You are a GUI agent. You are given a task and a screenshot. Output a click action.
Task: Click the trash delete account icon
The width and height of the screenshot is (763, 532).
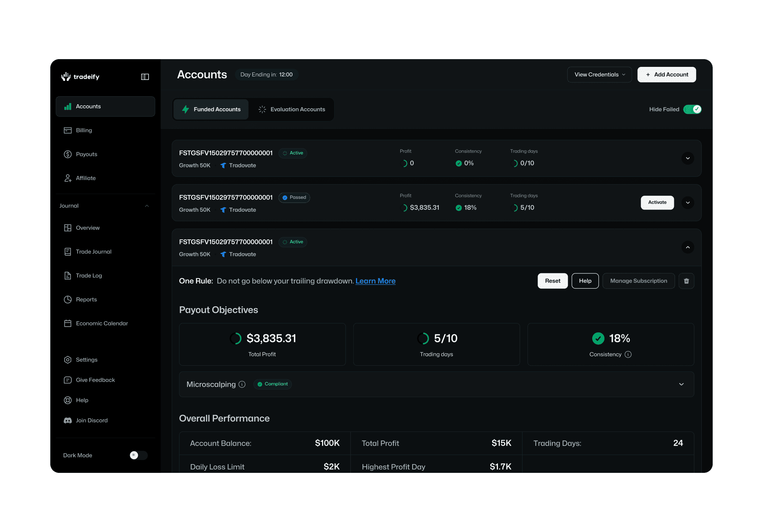tap(686, 281)
